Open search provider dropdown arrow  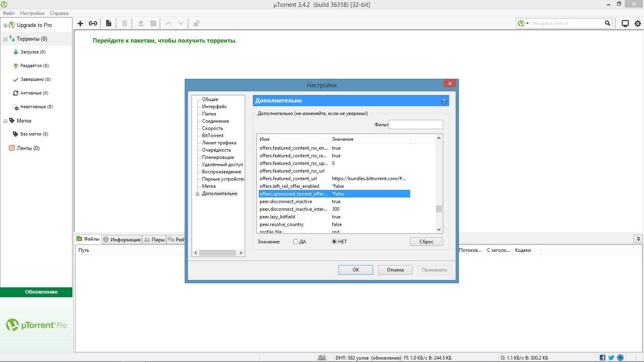click(x=527, y=23)
